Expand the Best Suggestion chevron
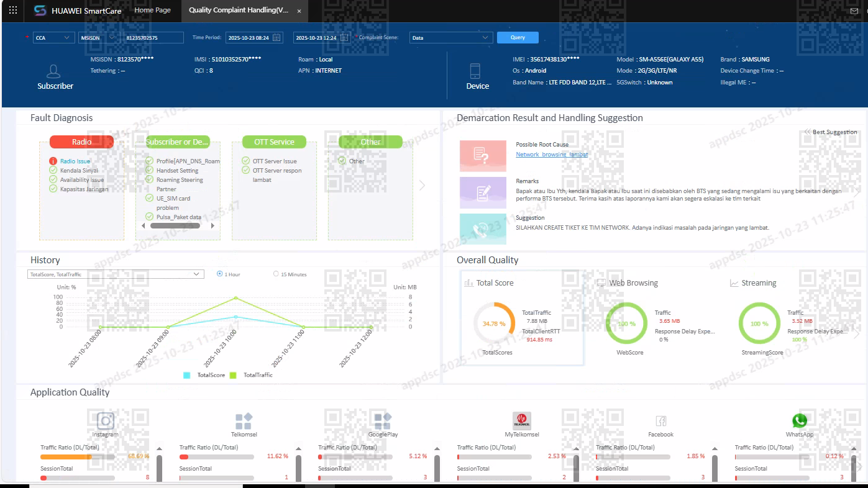 click(807, 132)
